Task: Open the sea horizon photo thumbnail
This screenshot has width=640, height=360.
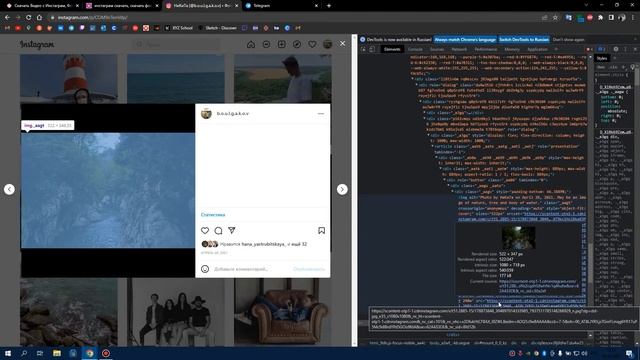Action: [176, 79]
